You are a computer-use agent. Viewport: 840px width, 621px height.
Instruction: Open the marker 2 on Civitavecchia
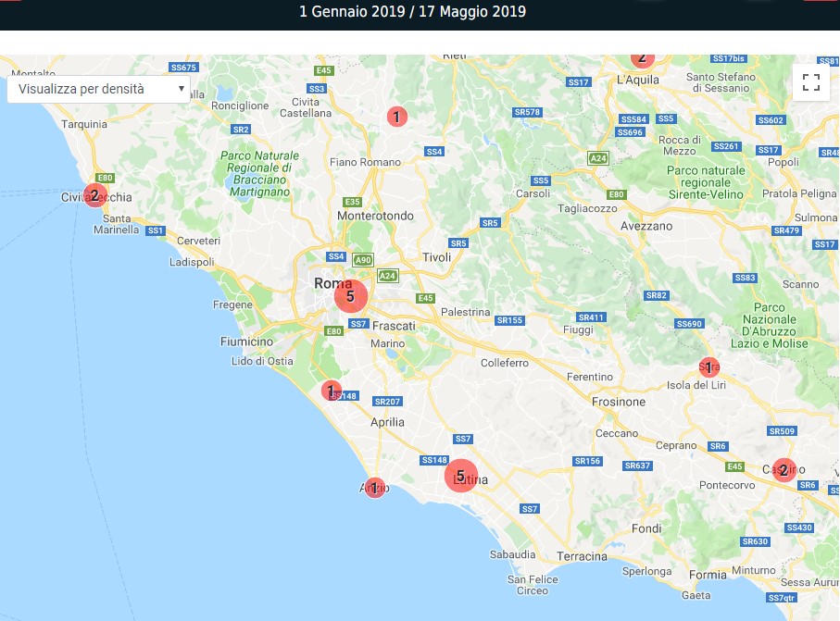[94, 195]
